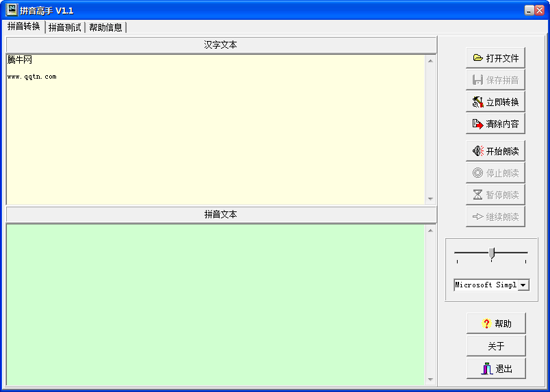Click the 拼音高手 app icon in the title bar
Image resolution: width=550 pixels, height=392 pixels.
coord(11,10)
